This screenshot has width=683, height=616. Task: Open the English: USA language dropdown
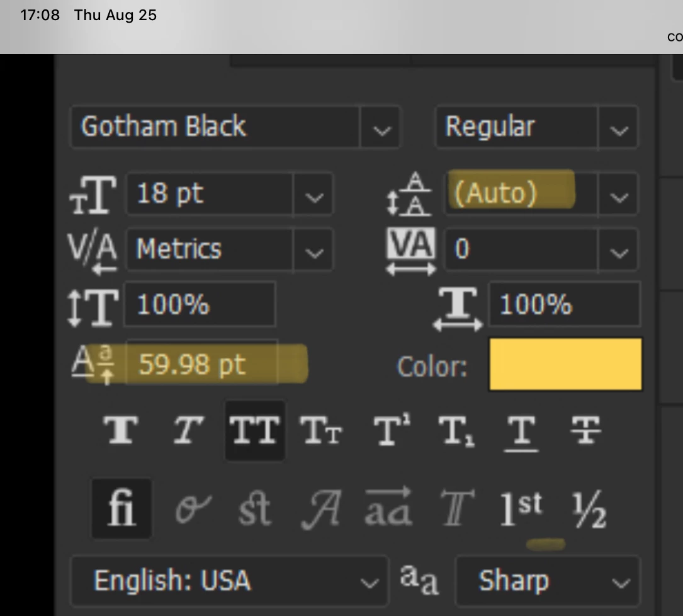(230, 581)
